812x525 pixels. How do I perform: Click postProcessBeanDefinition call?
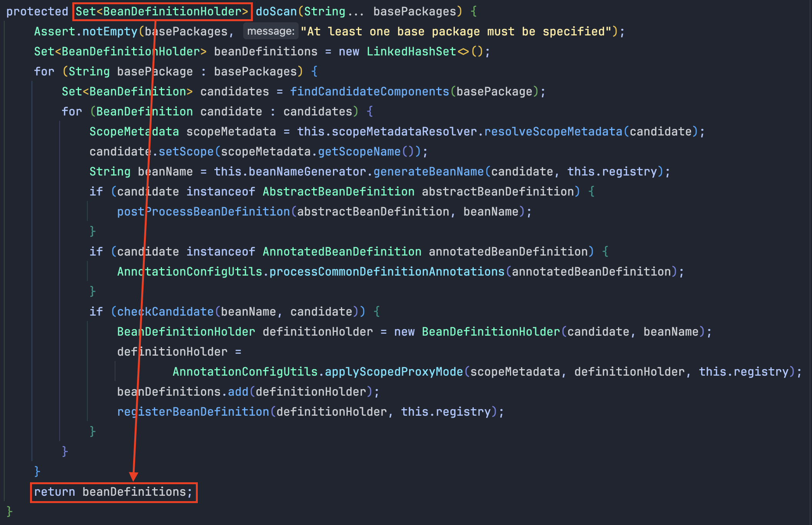click(203, 212)
